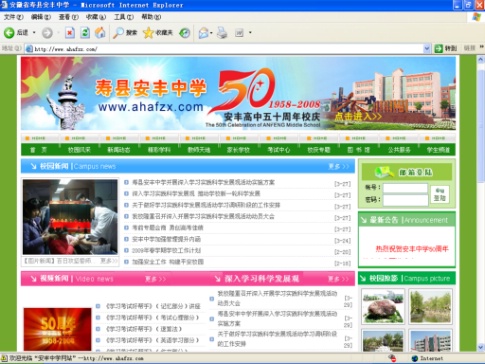Open the 收藏(A) menu
Image resolution: width=485 pixels, height=364 pixels.
click(96, 17)
